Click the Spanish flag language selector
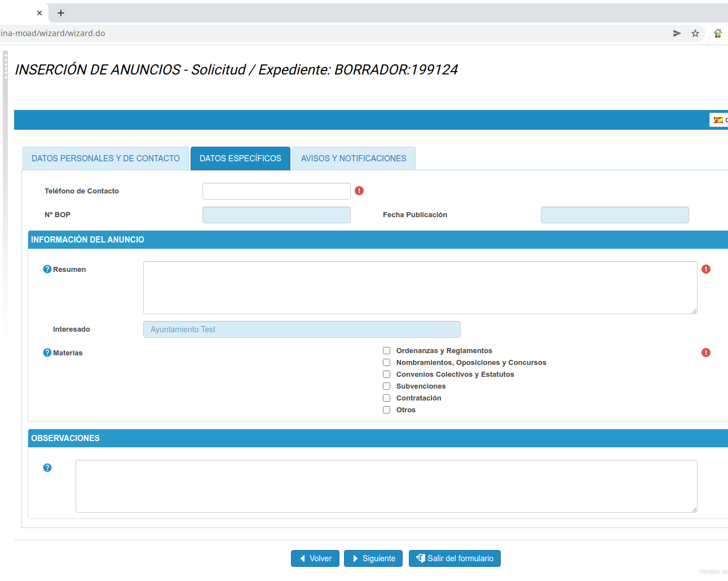Viewport: 728px width, 581px height. (x=718, y=120)
